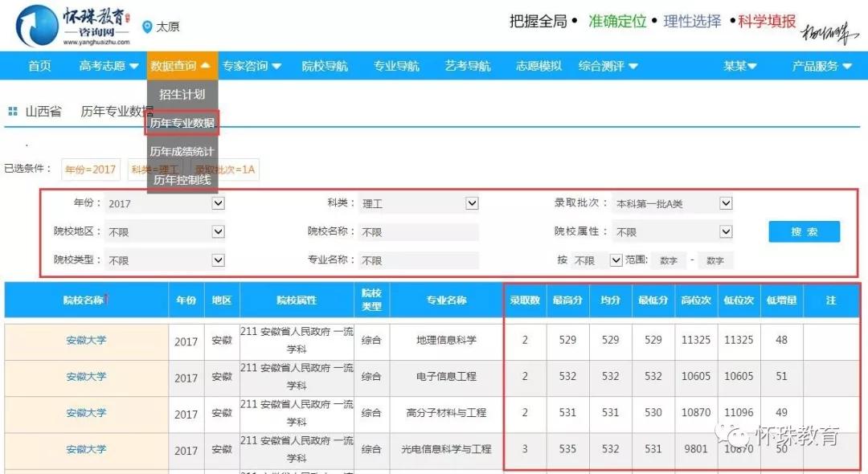Click the 院校名称 text input field
The image size is (868, 474).
[418, 232]
